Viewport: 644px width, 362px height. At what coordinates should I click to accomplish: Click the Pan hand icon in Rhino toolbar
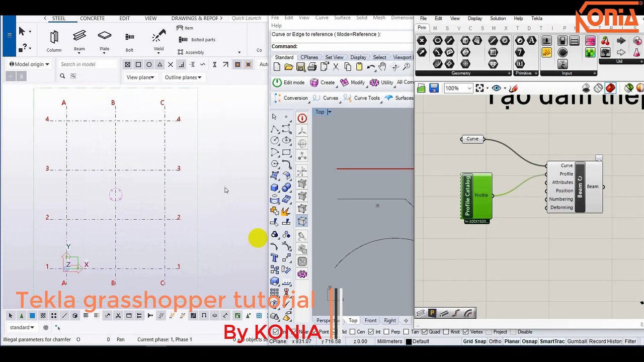point(383,67)
